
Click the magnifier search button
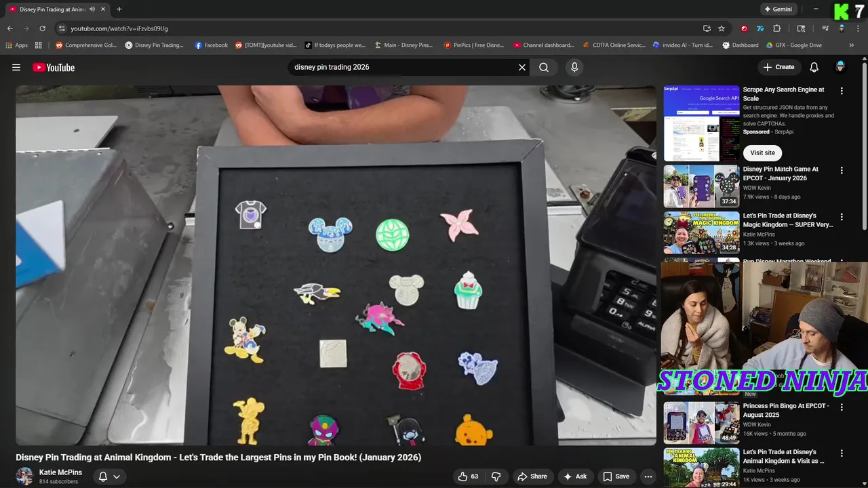(544, 67)
